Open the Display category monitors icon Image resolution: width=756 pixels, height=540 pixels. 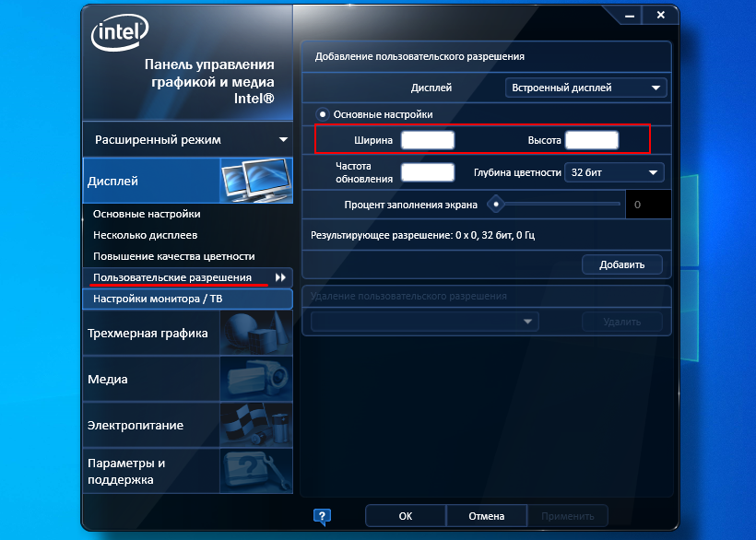tap(256, 181)
